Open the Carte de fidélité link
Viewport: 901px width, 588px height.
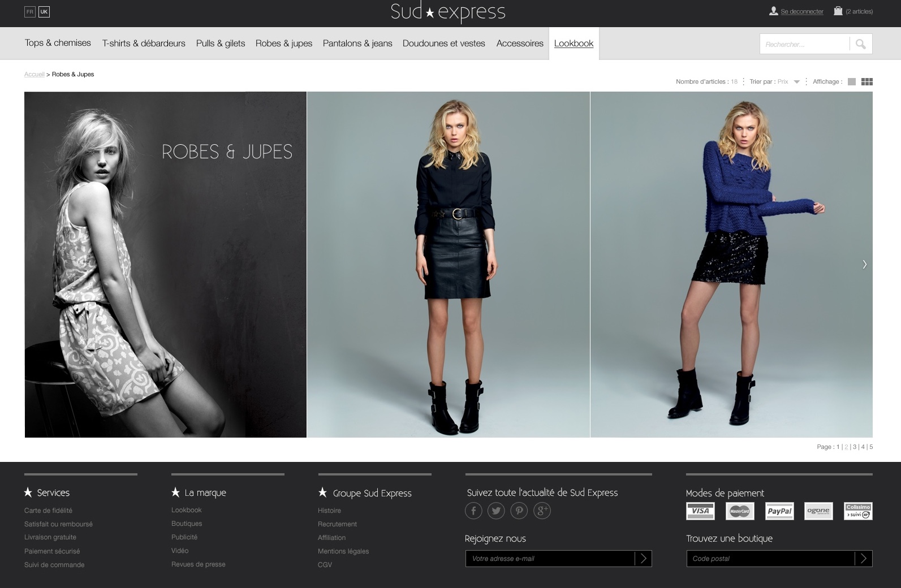click(48, 511)
